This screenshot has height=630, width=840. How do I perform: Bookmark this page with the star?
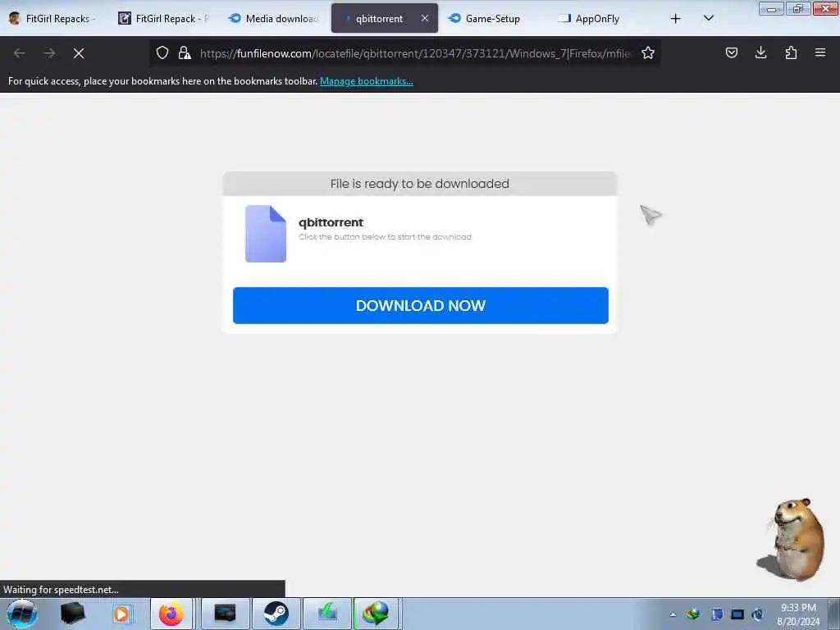pyautogui.click(x=648, y=52)
